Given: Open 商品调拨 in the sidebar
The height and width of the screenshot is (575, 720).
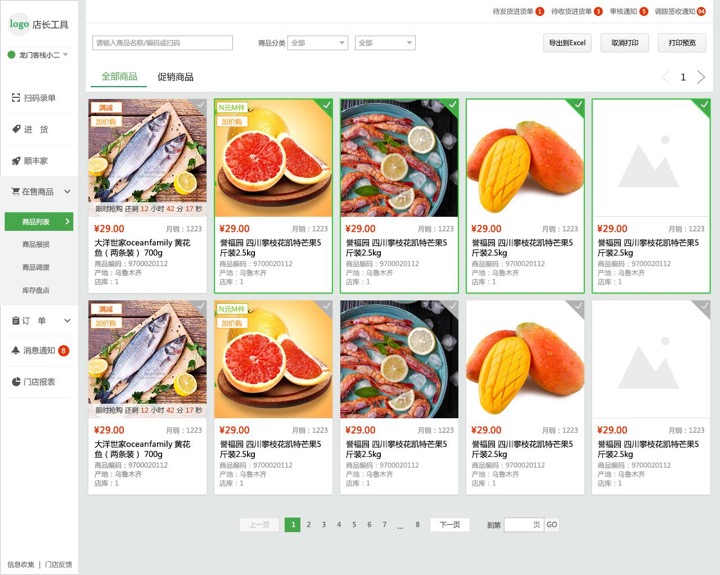Looking at the screenshot, I should coord(36,267).
